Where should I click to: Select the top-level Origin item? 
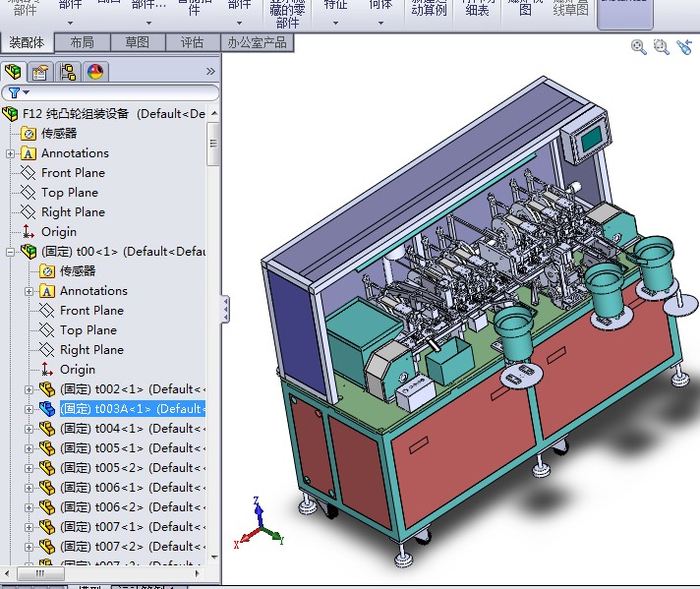[x=58, y=232]
